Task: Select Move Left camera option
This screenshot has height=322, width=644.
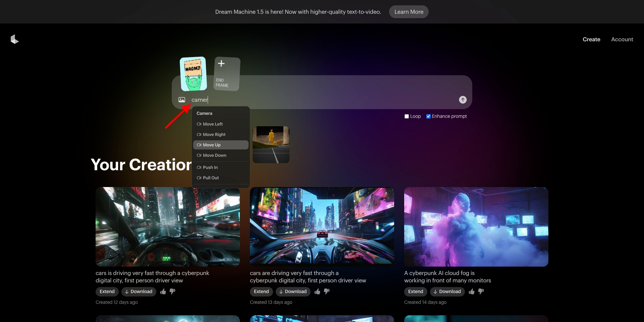Action: click(213, 124)
